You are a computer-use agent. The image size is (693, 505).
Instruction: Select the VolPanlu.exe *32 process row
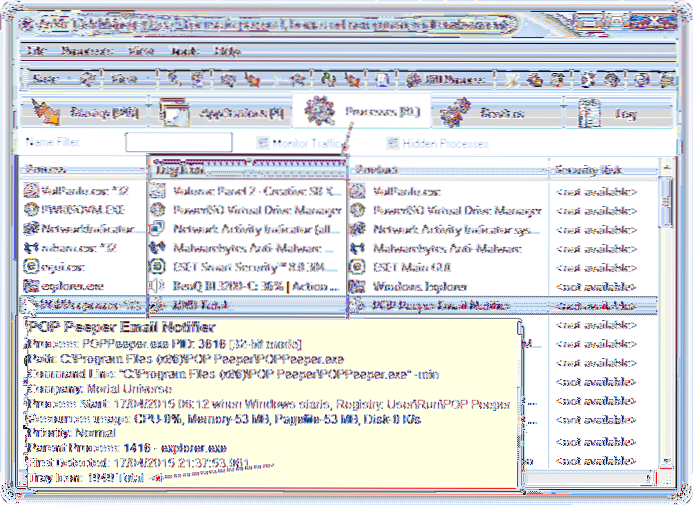(338, 191)
